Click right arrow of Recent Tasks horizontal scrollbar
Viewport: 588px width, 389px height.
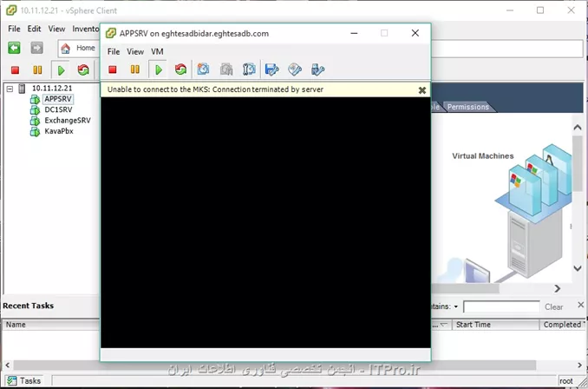coord(579,365)
